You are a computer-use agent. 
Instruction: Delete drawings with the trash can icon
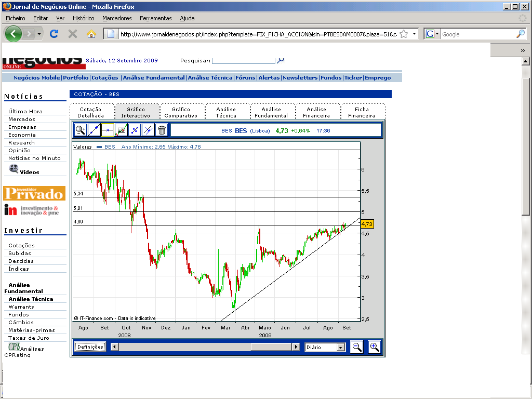pyautogui.click(x=162, y=130)
